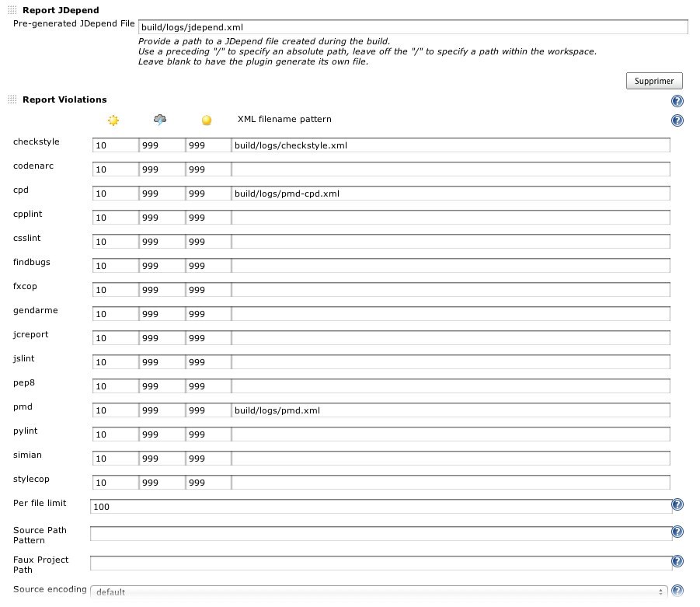Screen dimensions: 700x607
Task: Open help for XML filename pattern column
Action: (x=677, y=120)
